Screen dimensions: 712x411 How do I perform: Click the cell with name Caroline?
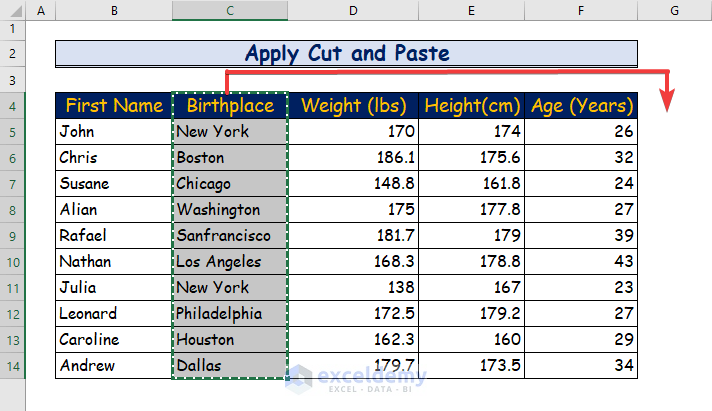[114, 339]
